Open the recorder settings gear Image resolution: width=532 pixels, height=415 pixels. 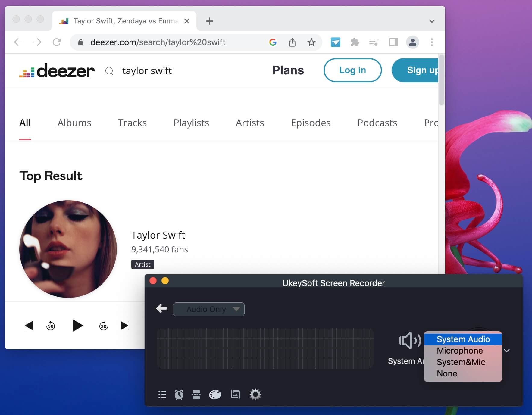tap(255, 395)
